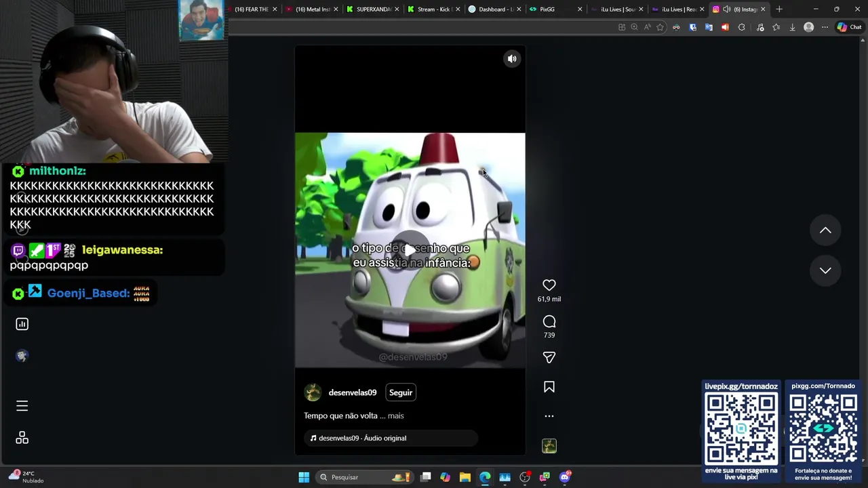Add the page to favorites with the star icon
This screenshot has height=488, width=868.
[x=660, y=27]
